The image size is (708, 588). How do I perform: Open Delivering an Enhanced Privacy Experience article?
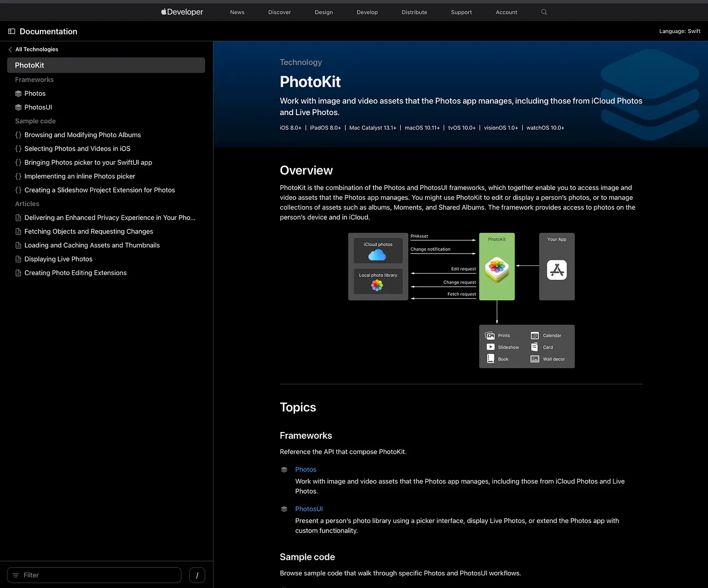(x=110, y=218)
